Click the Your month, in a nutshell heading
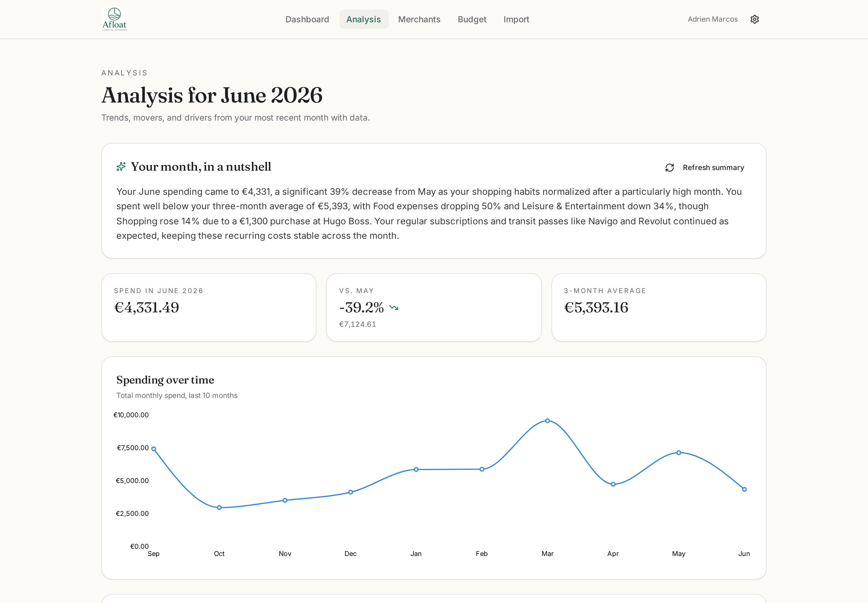The height and width of the screenshot is (603, 868). tap(201, 167)
